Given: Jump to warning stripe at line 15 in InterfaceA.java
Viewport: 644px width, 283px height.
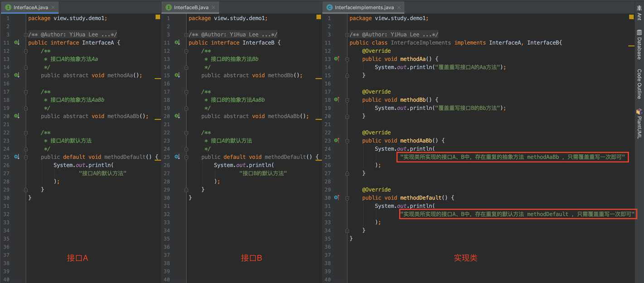Looking at the screenshot, I should pos(158,78).
